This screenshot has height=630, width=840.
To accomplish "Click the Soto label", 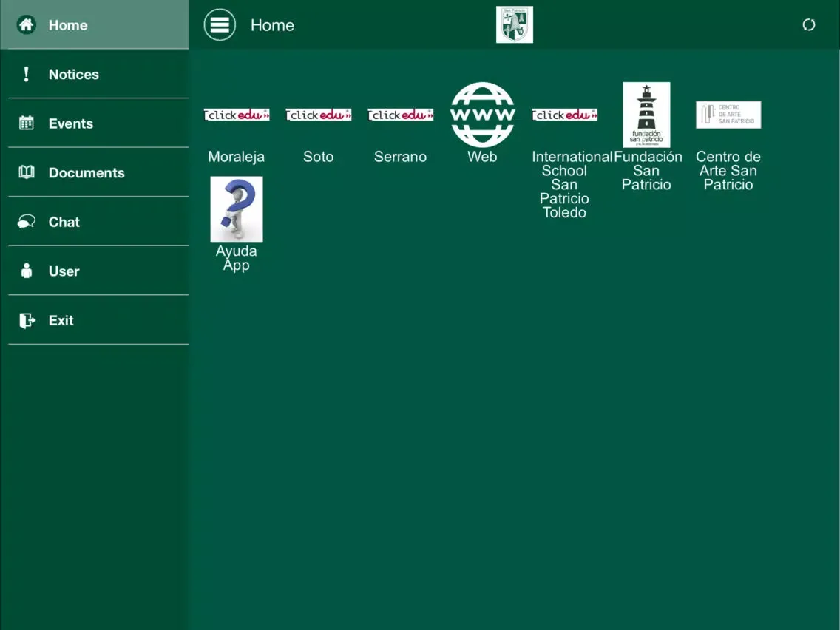I will (318, 157).
